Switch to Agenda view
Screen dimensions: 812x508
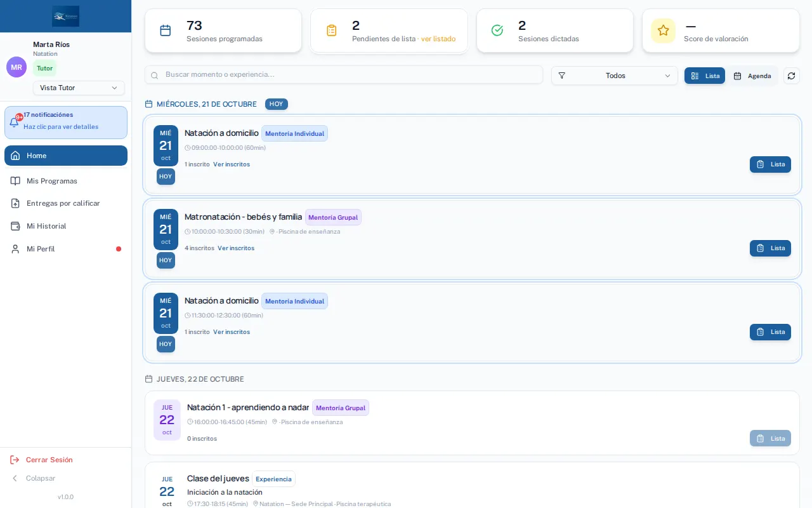tap(752, 76)
